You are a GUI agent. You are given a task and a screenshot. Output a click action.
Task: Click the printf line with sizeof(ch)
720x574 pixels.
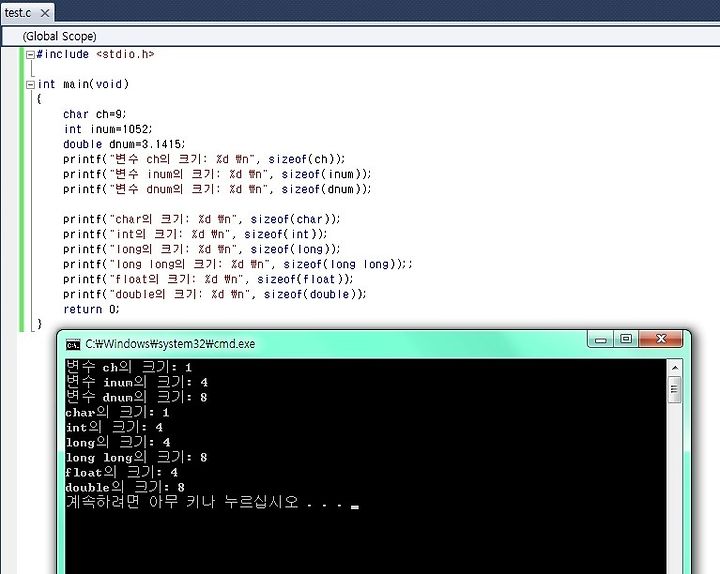(x=204, y=159)
